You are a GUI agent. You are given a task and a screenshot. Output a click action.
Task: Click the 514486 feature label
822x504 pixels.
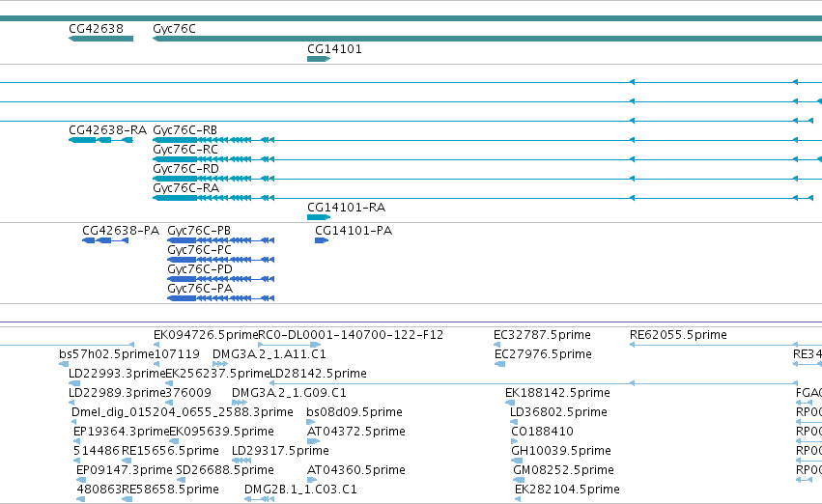(x=97, y=451)
